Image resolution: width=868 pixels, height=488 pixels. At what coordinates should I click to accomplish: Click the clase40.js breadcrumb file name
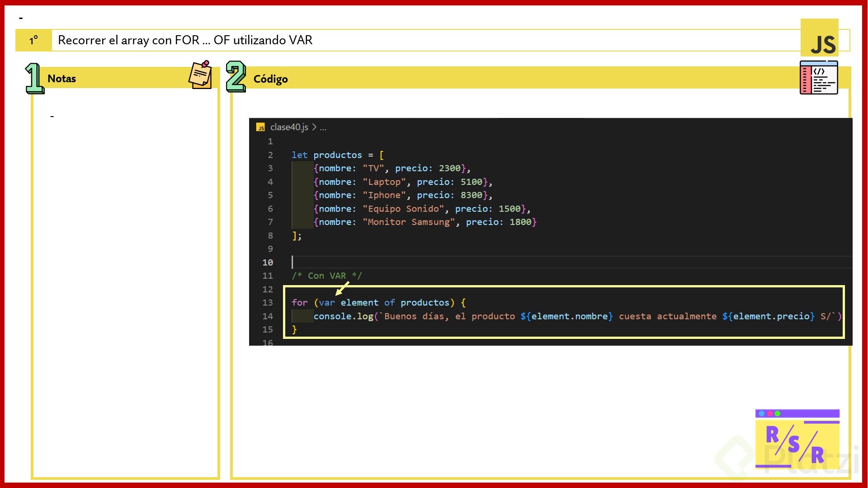(289, 127)
